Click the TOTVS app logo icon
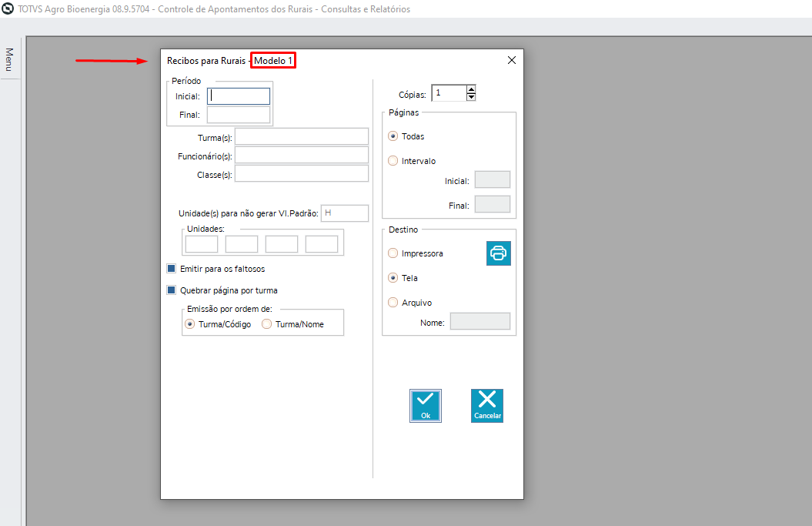 click(x=8, y=8)
